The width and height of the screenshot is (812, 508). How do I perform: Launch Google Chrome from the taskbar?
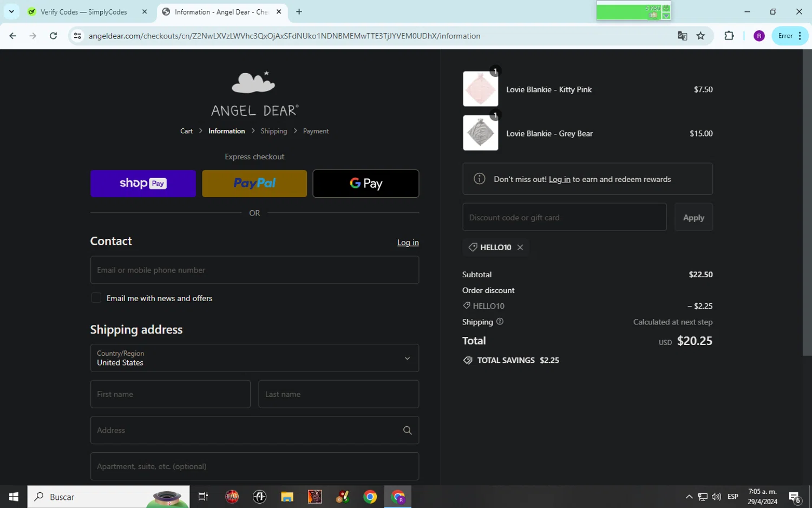[370, 497]
